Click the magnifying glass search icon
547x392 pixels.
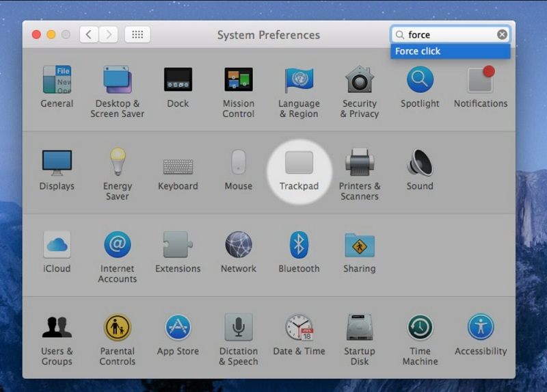[x=400, y=35]
